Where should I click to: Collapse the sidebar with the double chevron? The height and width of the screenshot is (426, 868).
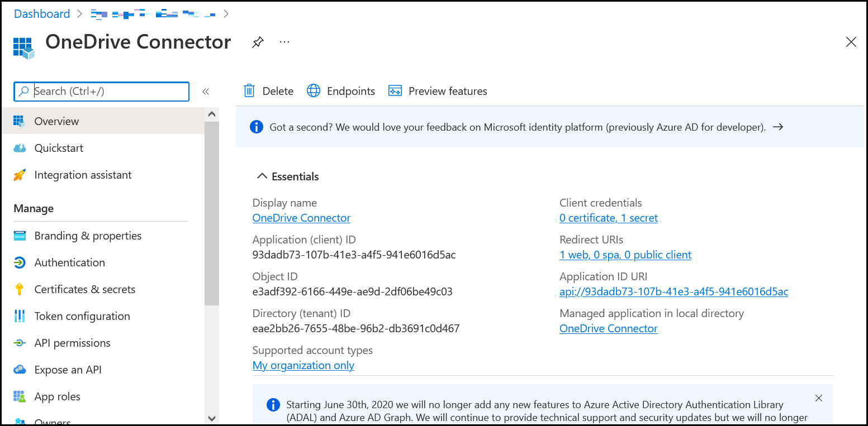tap(206, 92)
